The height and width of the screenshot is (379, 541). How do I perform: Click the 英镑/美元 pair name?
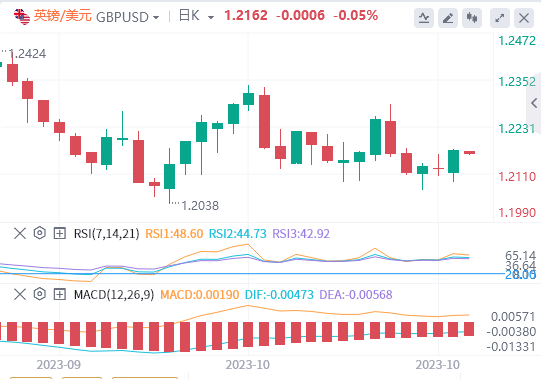(x=63, y=16)
